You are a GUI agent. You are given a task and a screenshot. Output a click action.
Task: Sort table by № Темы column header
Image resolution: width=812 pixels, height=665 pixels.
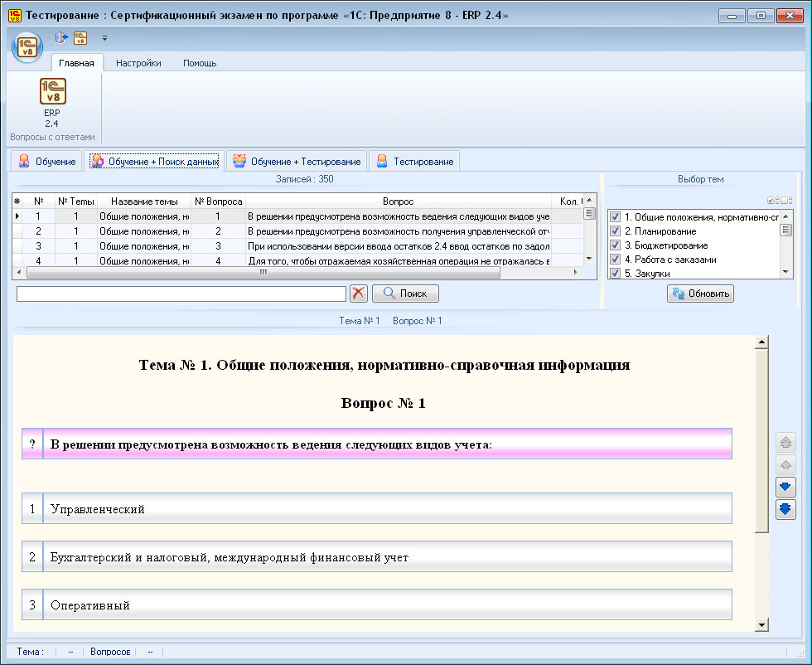tap(76, 201)
